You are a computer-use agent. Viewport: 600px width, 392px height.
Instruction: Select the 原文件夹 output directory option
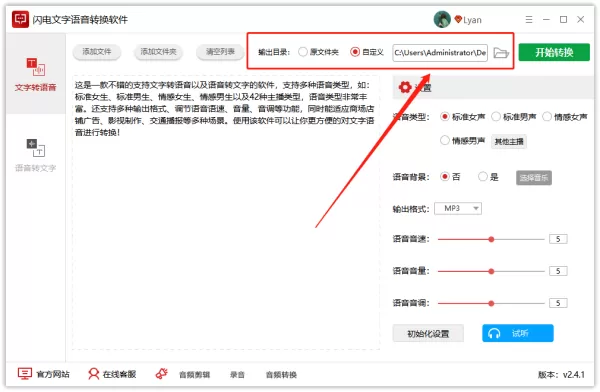(x=318, y=52)
